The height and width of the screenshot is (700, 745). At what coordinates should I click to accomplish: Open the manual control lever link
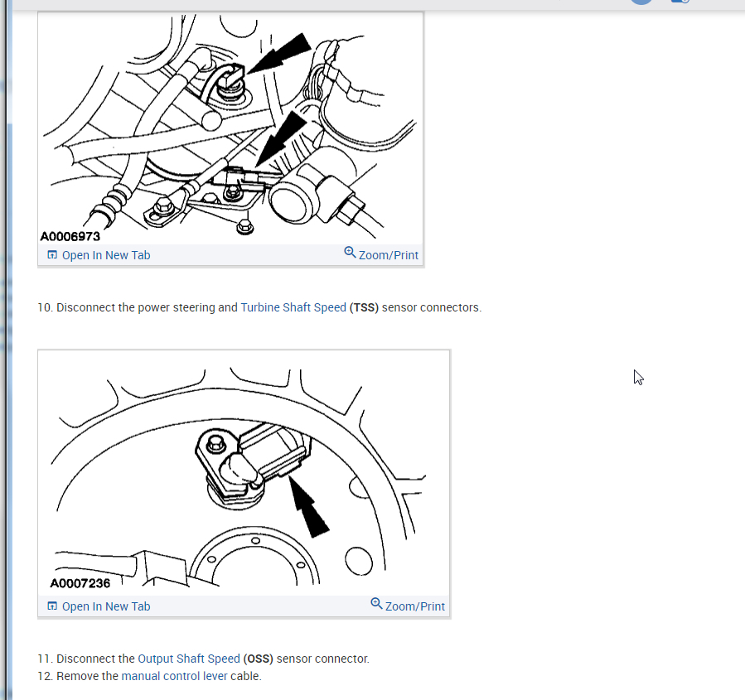[174, 676]
